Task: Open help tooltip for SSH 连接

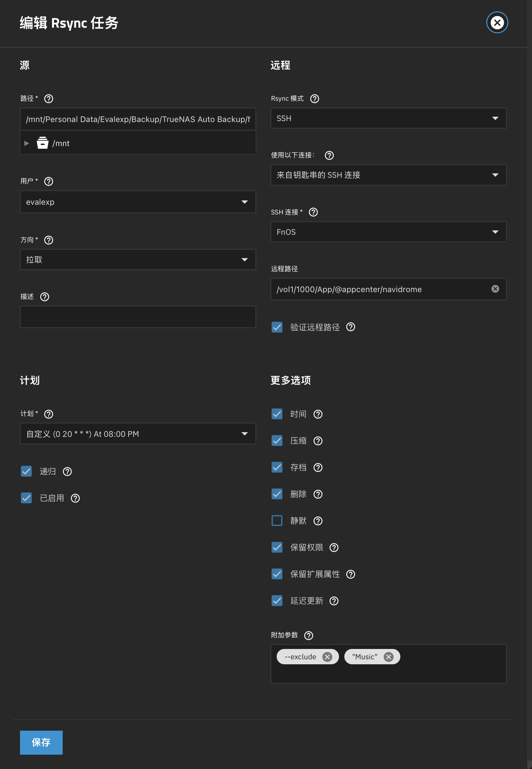Action: coord(313,212)
